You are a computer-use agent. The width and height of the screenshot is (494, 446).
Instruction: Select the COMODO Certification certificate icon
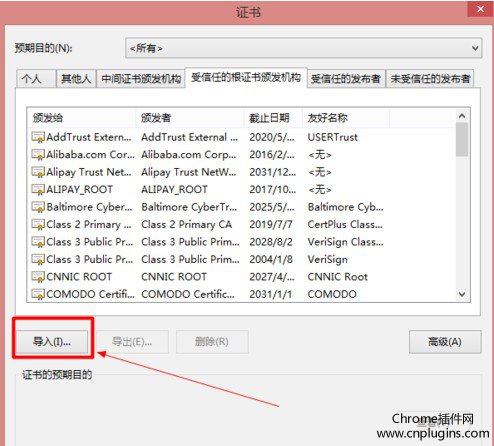pos(38,294)
